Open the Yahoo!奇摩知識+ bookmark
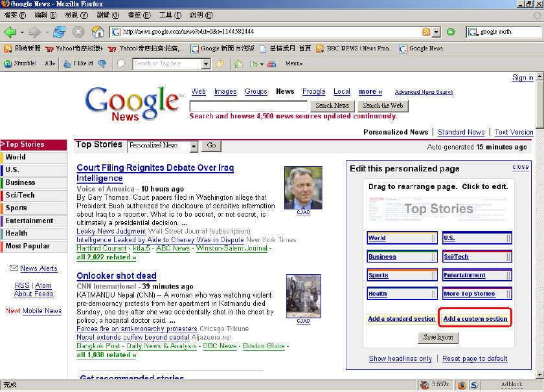Viewport: 544px width, 392px height. 74,49
